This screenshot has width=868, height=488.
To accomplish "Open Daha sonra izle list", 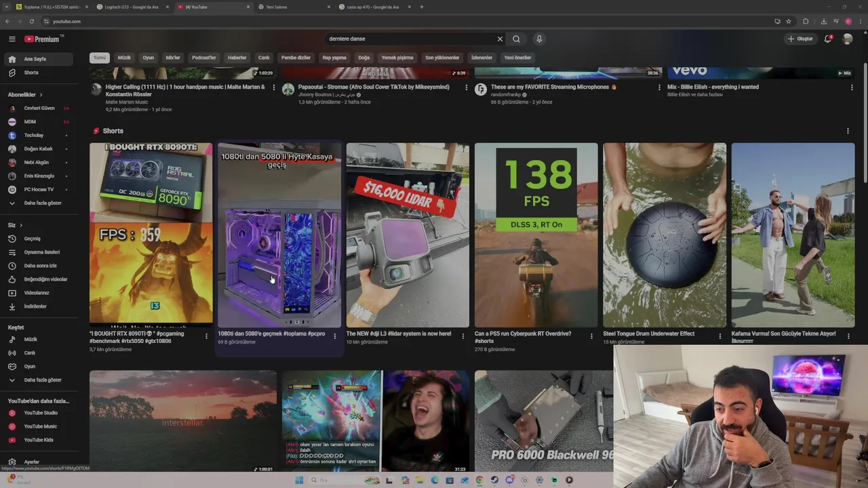I will tap(39, 266).
